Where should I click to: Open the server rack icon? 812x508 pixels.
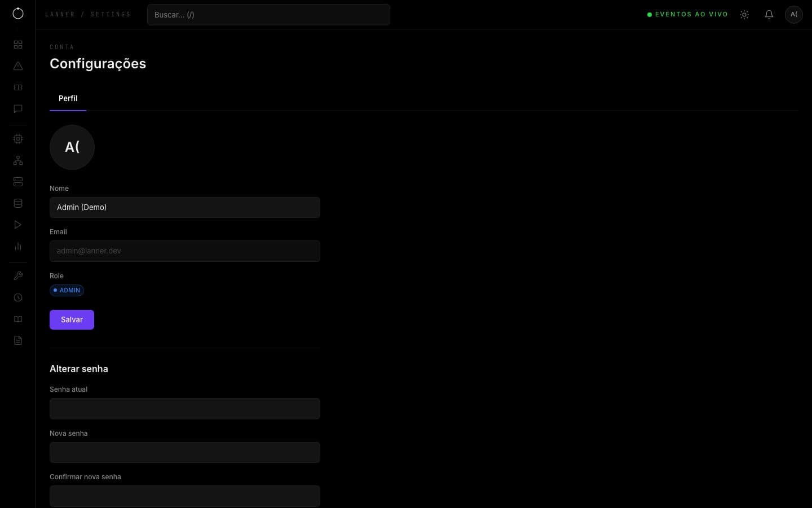tap(18, 182)
